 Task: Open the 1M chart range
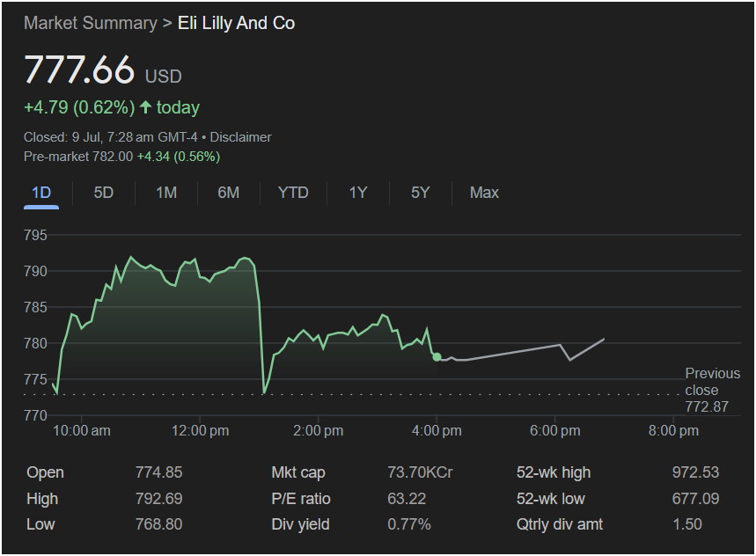coord(166,193)
